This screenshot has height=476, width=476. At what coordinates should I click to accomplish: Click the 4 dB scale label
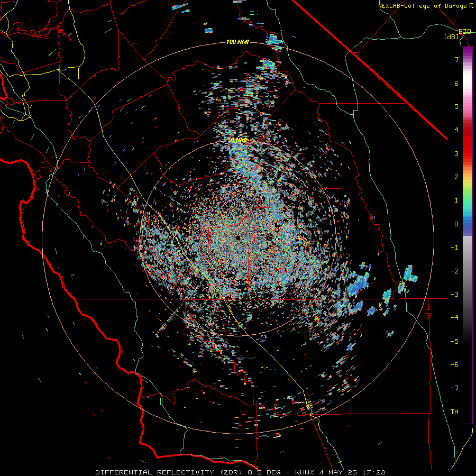coord(456,130)
